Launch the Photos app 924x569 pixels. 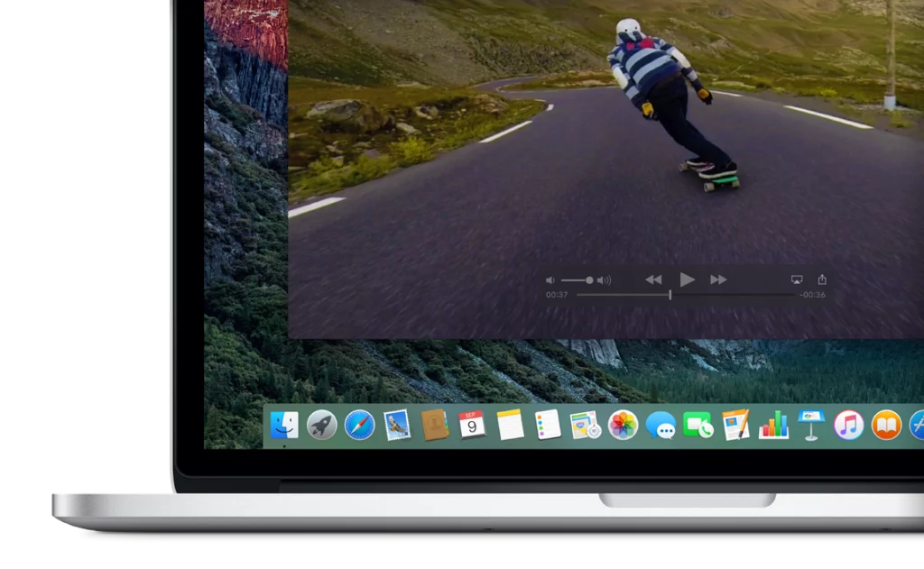[621, 426]
